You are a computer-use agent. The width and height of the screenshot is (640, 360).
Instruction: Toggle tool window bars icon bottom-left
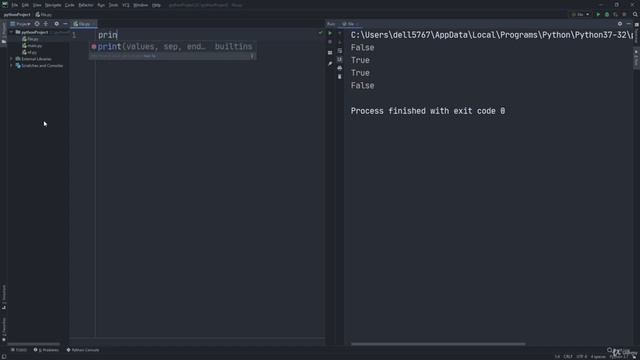tap(4, 356)
